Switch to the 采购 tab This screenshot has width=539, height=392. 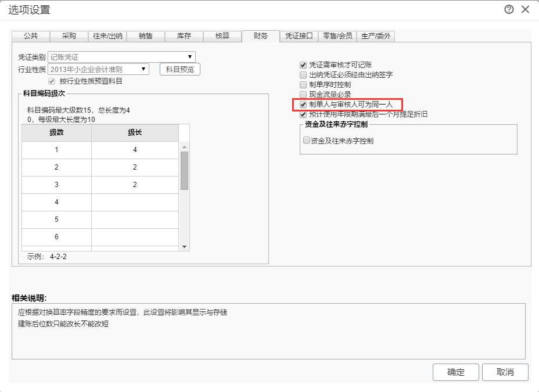[69, 36]
